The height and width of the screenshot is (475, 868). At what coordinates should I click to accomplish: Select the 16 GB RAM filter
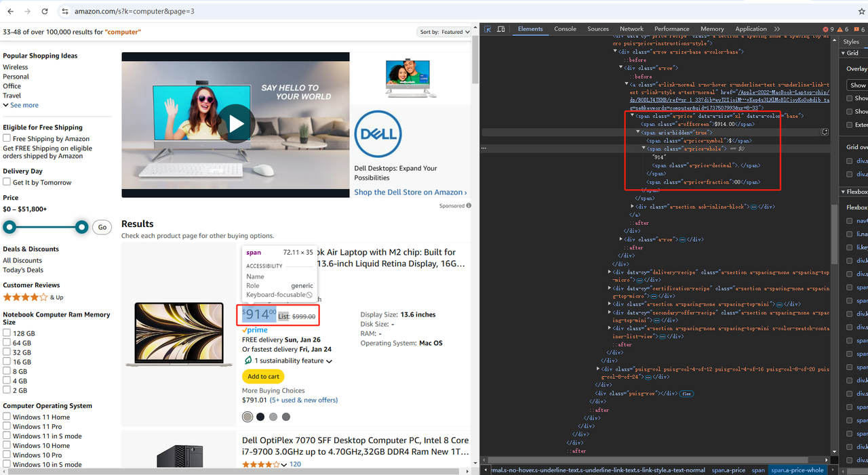pos(7,362)
